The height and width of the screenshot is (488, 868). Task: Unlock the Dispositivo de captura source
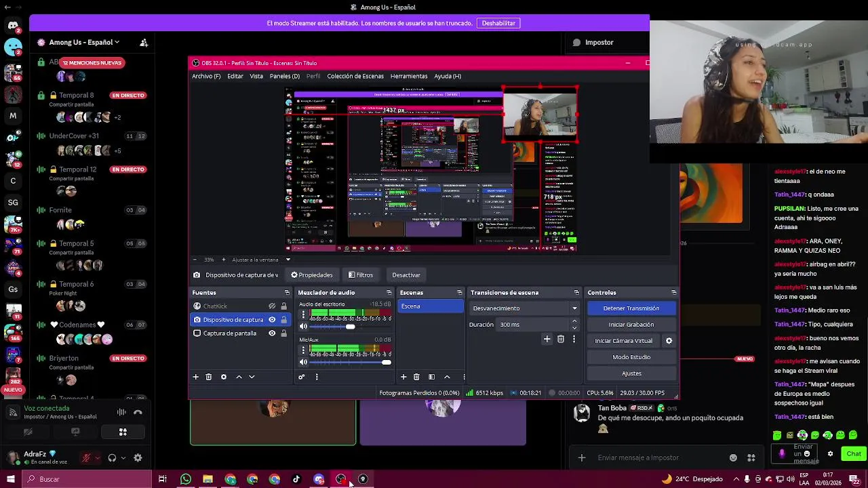tap(283, 320)
